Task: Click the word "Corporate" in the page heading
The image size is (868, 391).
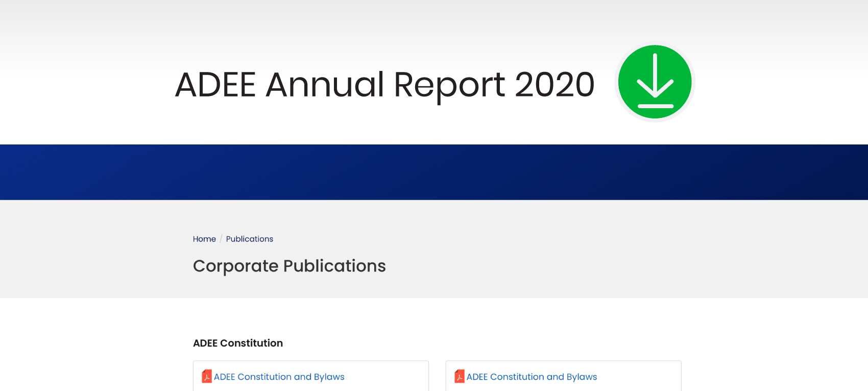Action: click(x=235, y=266)
